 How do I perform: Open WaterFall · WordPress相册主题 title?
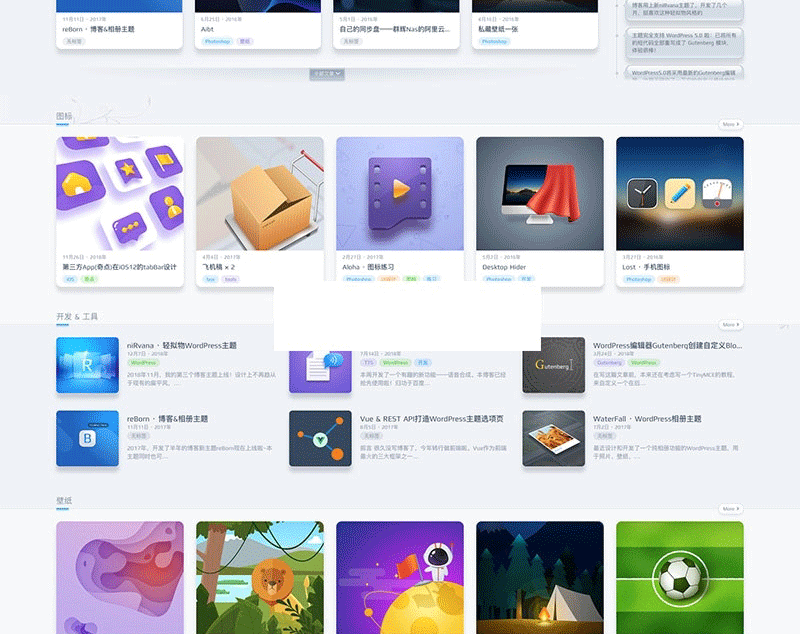[647, 419]
